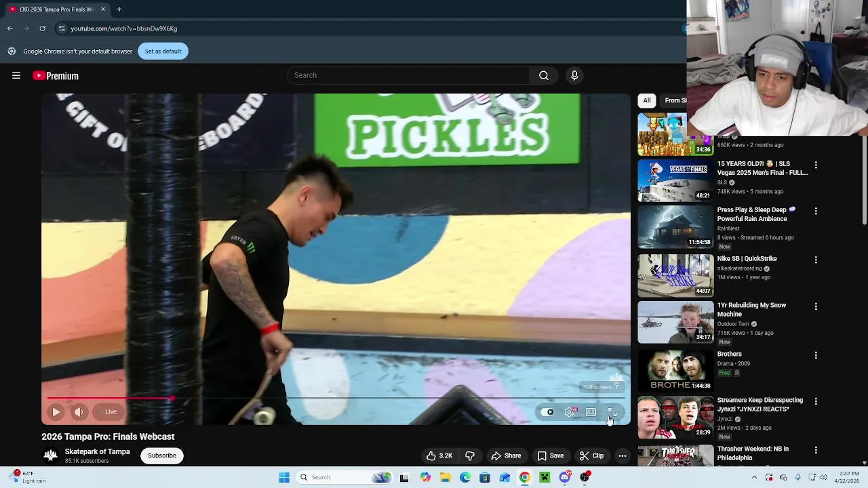Click the YouTube search input field
Screen dimensions: 868x488
(x=409, y=75)
